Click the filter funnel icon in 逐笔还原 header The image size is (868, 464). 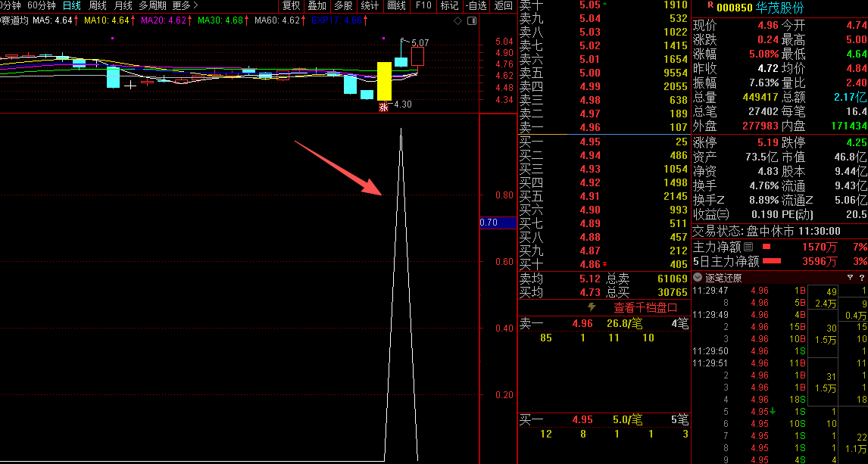(850, 278)
